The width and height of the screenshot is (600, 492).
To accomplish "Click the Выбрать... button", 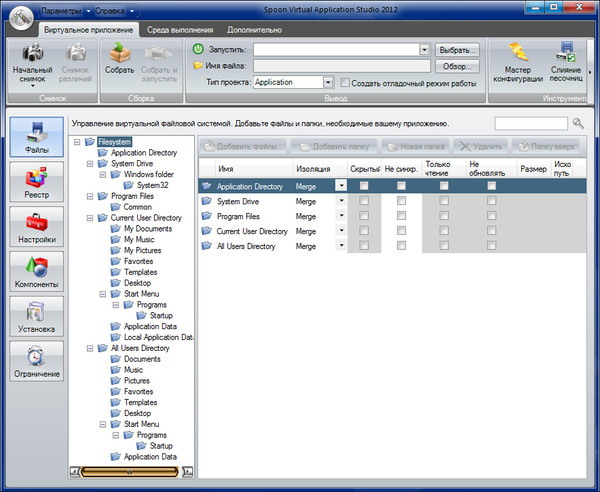I will click(x=458, y=48).
